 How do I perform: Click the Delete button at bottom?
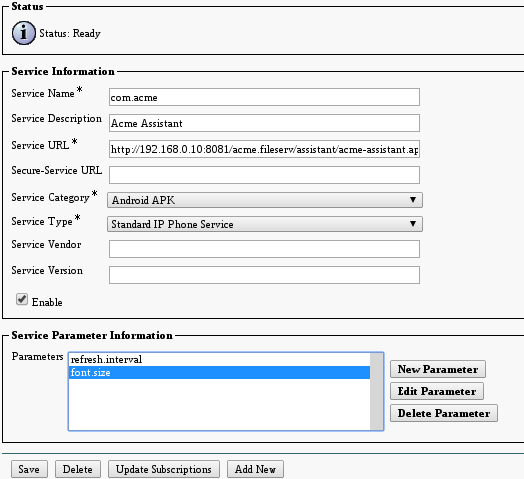(x=78, y=469)
